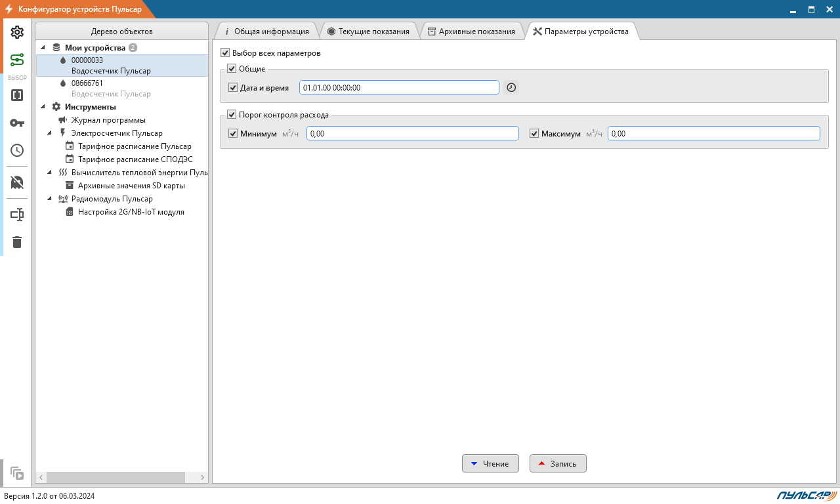
Task: Open the Архивные показания tab
Action: pos(471,31)
